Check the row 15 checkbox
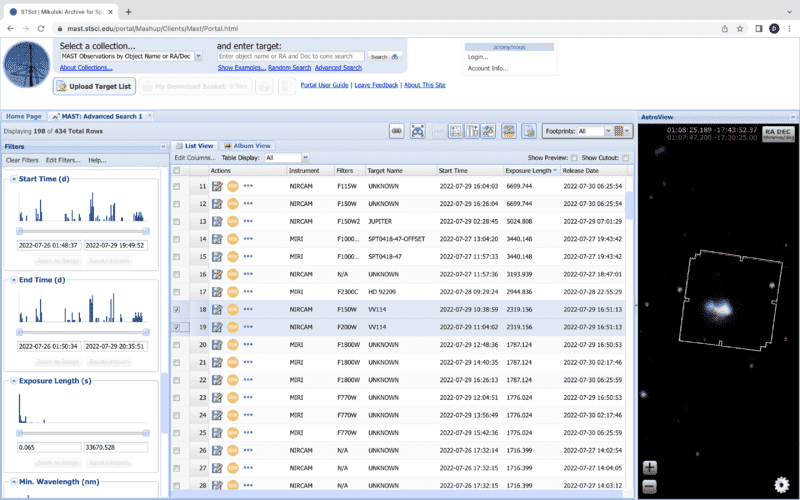The width and height of the screenshot is (800, 500). click(177, 257)
